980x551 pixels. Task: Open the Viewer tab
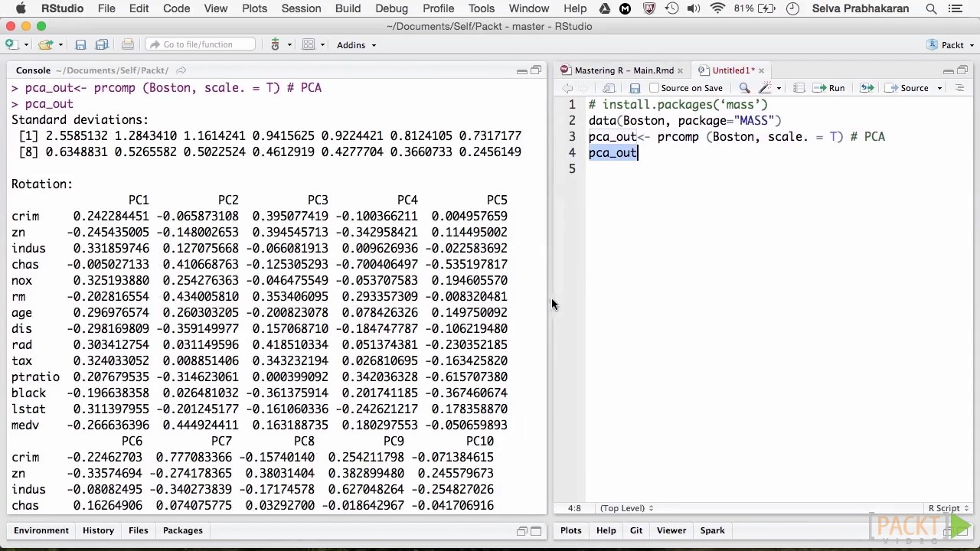(x=671, y=530)
